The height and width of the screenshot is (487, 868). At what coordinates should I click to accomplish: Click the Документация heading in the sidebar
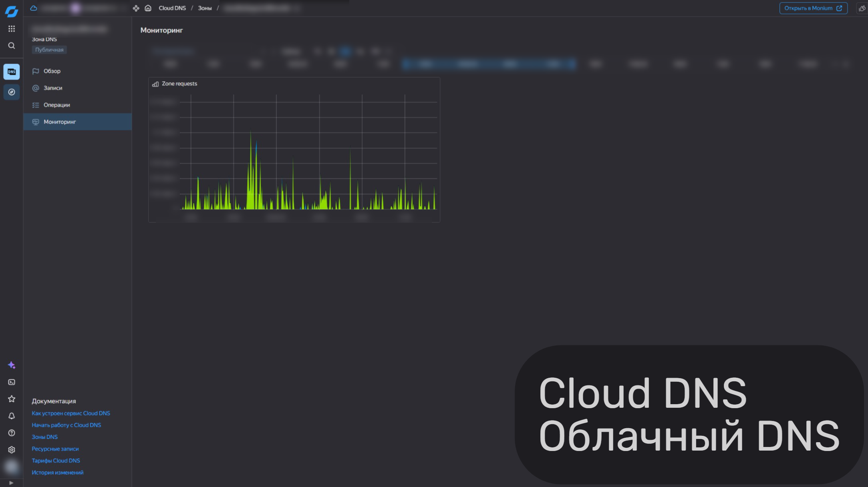coord(54,401)
